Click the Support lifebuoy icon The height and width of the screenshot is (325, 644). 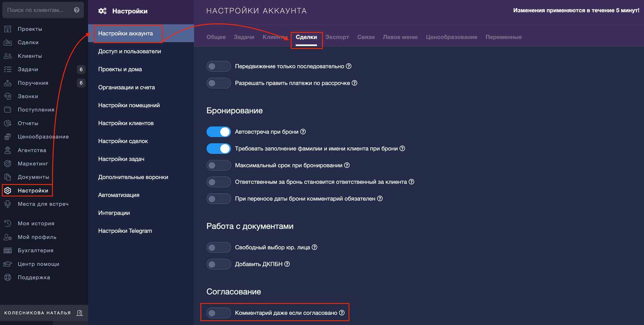[x=8, y=277]
